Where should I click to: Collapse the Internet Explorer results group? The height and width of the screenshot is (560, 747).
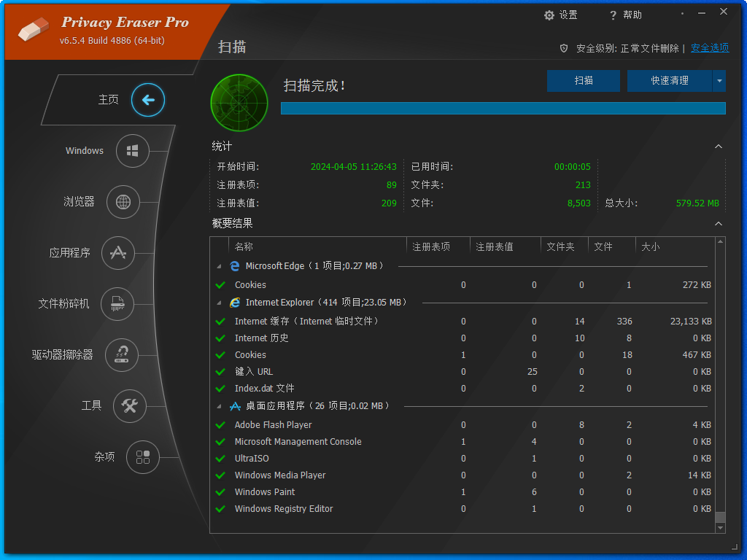point(220,302)
